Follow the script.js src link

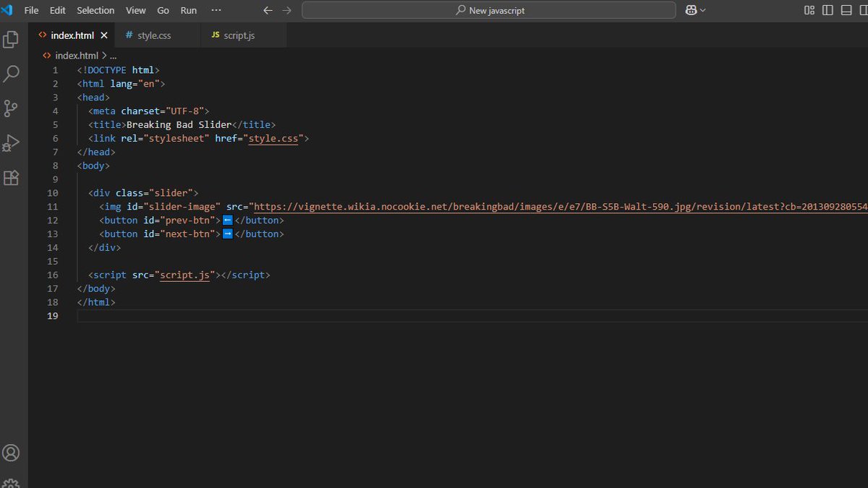(x=184, y=275)
